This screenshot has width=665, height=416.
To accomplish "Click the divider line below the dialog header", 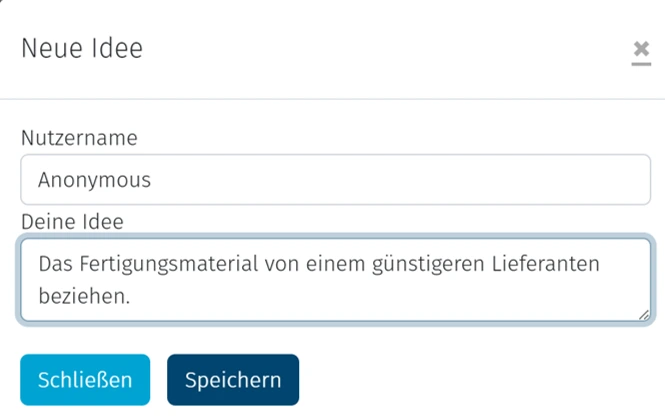I will coord(332,99).
